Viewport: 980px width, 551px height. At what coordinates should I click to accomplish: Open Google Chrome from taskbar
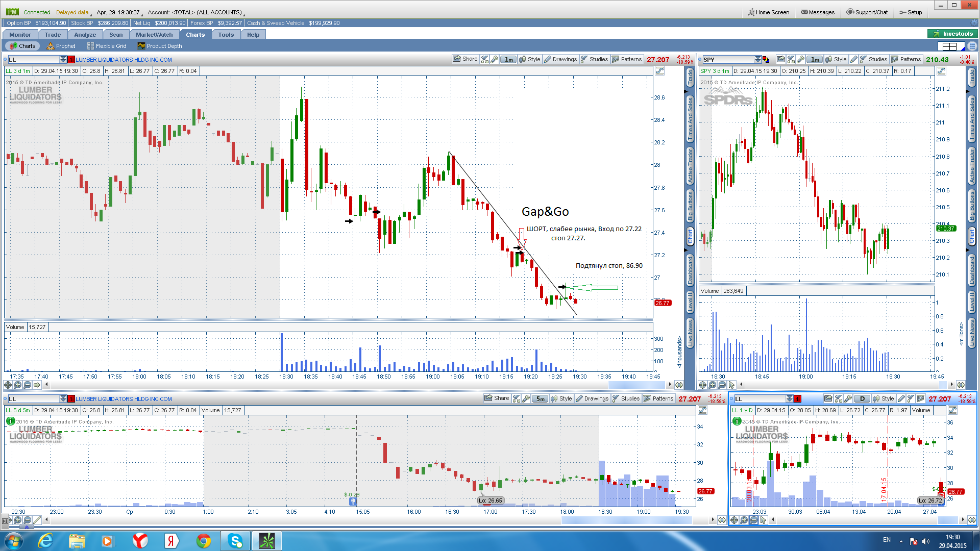point(204,541)
